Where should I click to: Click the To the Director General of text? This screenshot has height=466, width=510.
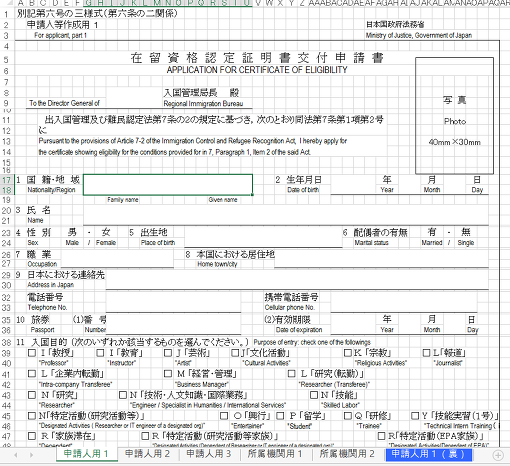point(64,103)
